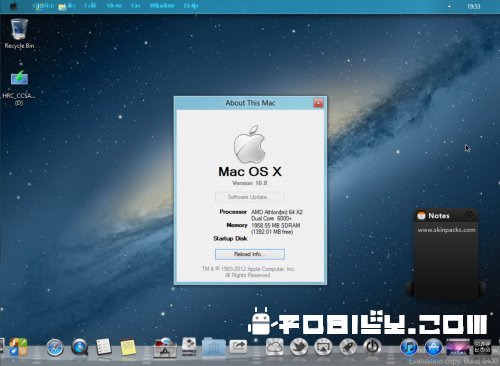The image size is (500, 366).
Task: Click the power button icon in dock
Action: pyautogui.click(x=372, y=347)
